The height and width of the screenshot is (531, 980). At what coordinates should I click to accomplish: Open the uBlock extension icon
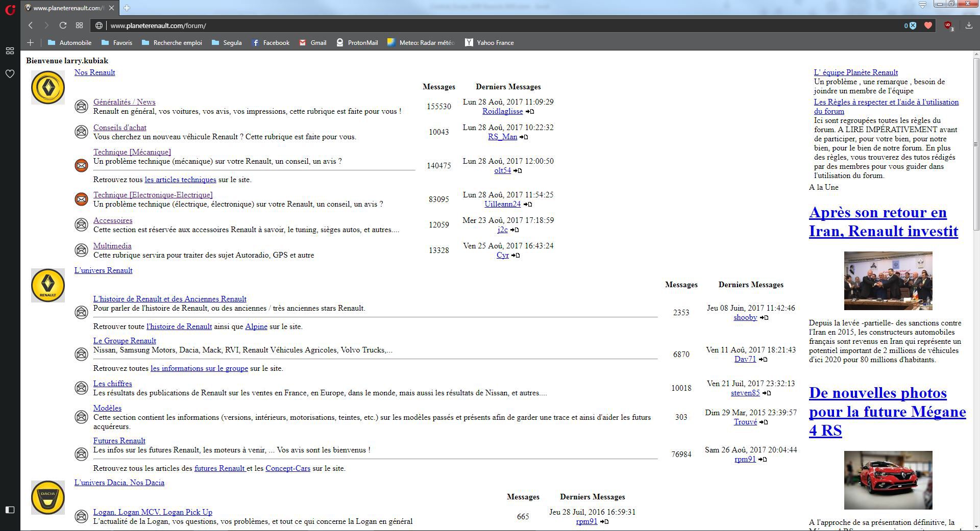[948, 26]
